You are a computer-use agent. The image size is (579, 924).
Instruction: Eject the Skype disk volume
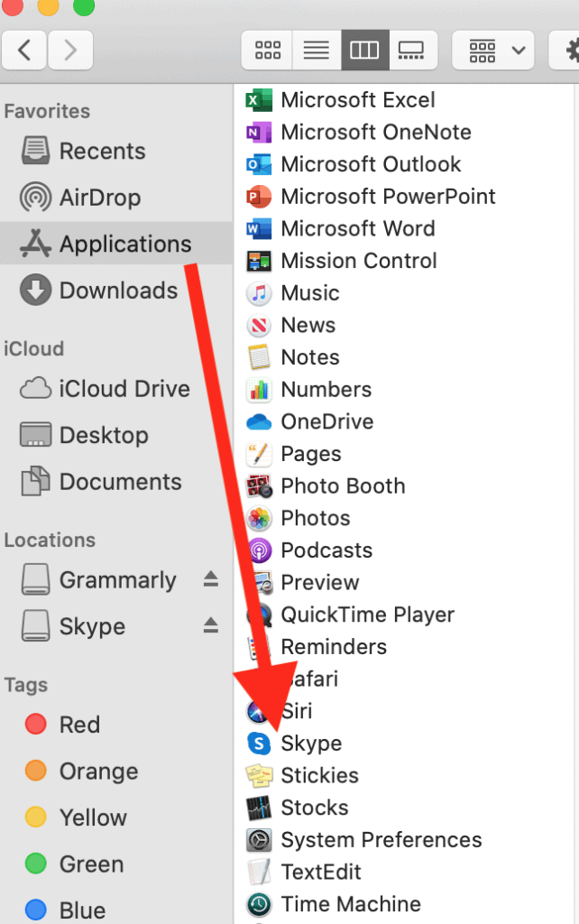click(x=210, y=626)
